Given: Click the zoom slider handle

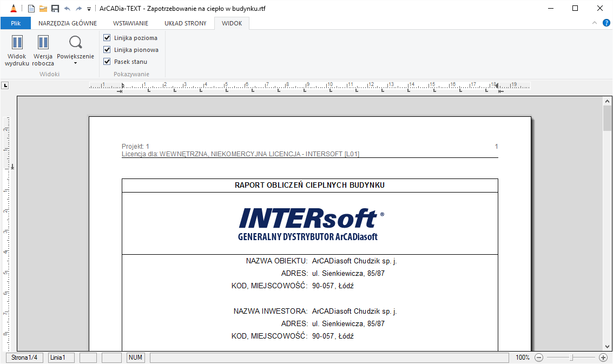Looking at the screenshot, I should [571, 358].
